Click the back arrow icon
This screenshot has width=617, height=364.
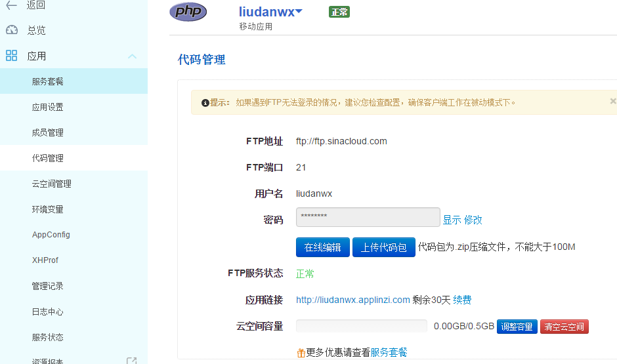tap(11, 5)
